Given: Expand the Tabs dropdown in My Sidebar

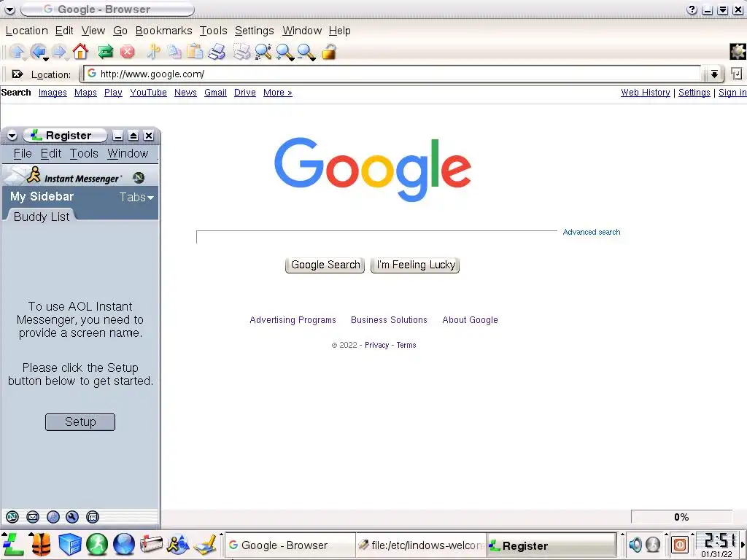Looking at the screenshot, I should 136,197.
